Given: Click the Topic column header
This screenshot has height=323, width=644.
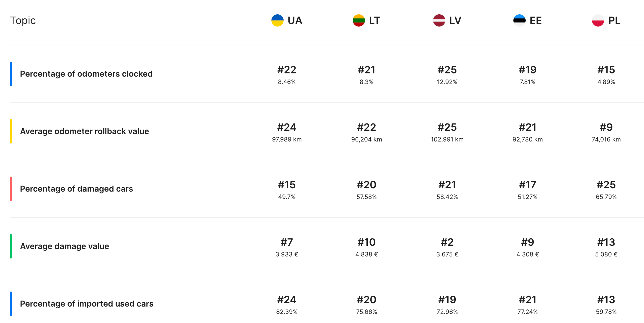Looking at the screenshot, I should pos(23,20).
